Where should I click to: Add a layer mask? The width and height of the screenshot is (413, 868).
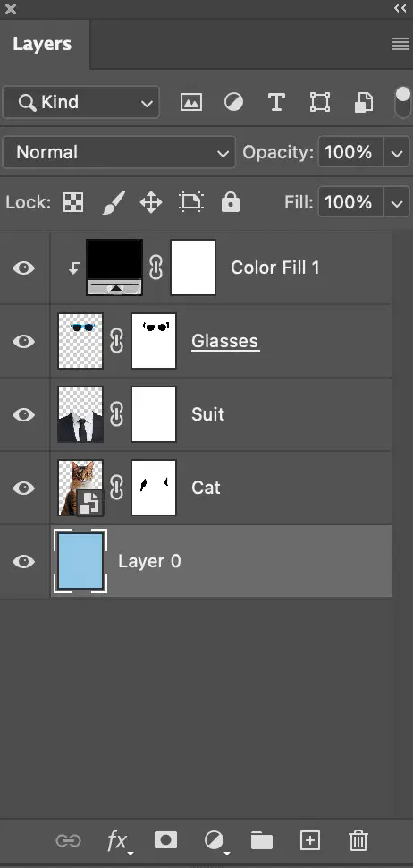[x=165, y=840]
